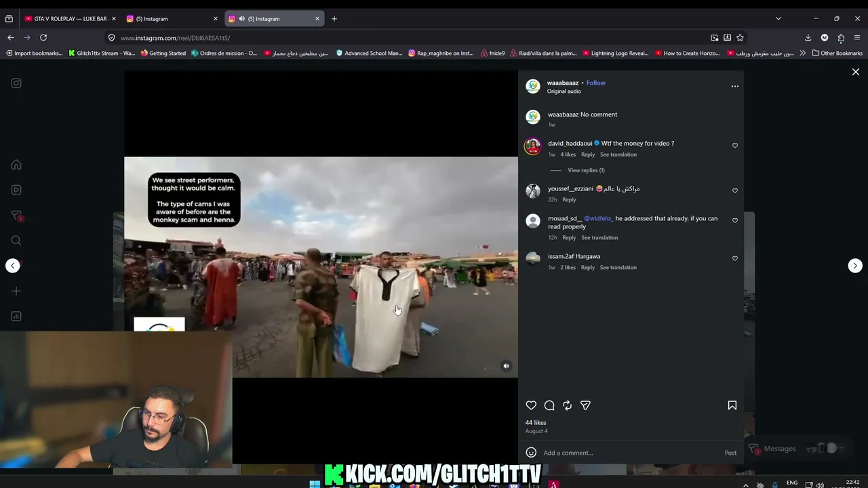
Task: Like mouad_sd__'s comment
Action: 735,220
